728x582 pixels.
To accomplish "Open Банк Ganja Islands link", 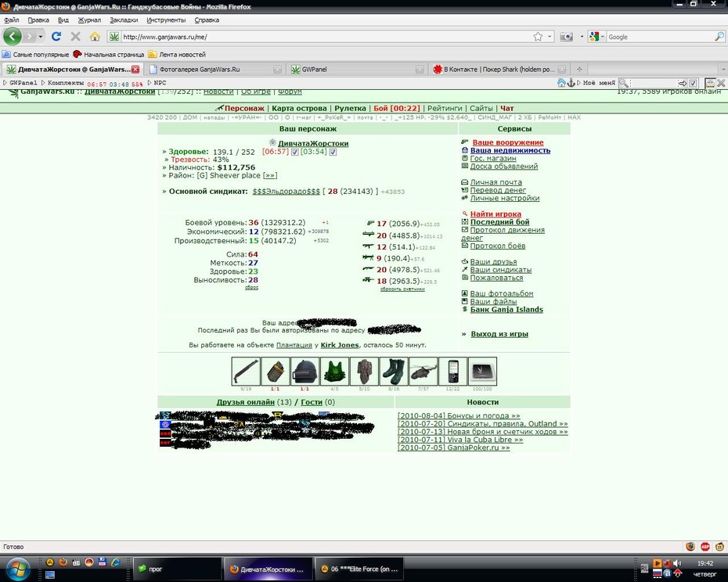I will [x=506, y=310].
